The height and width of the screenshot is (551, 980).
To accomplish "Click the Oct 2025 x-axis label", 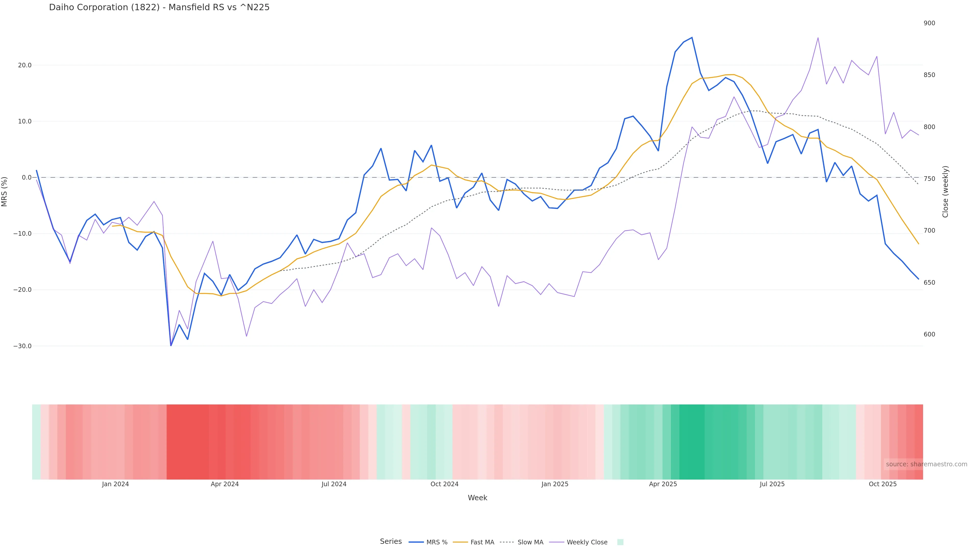I will pos(883,484).
